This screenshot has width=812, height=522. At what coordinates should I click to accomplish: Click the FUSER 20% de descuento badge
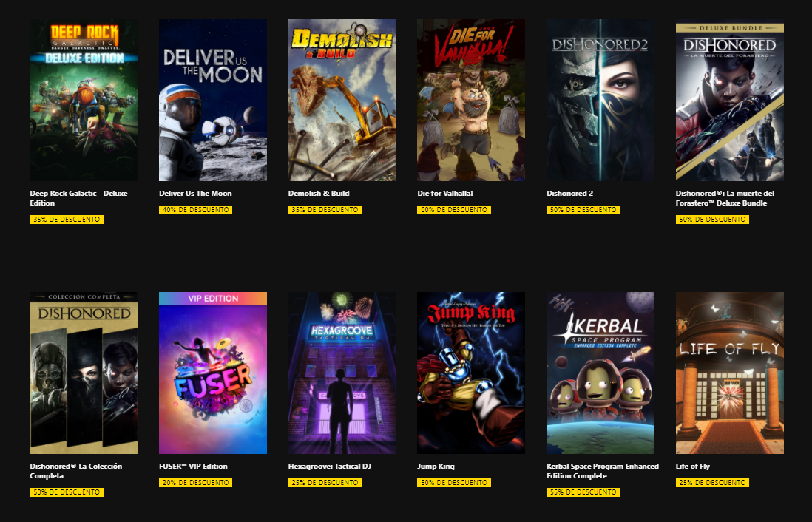pos(195,483)
